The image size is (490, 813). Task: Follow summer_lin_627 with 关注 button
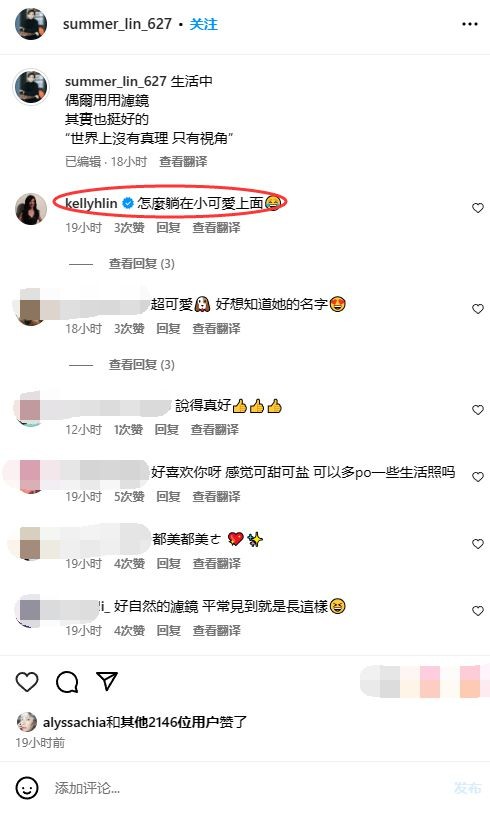203,24
